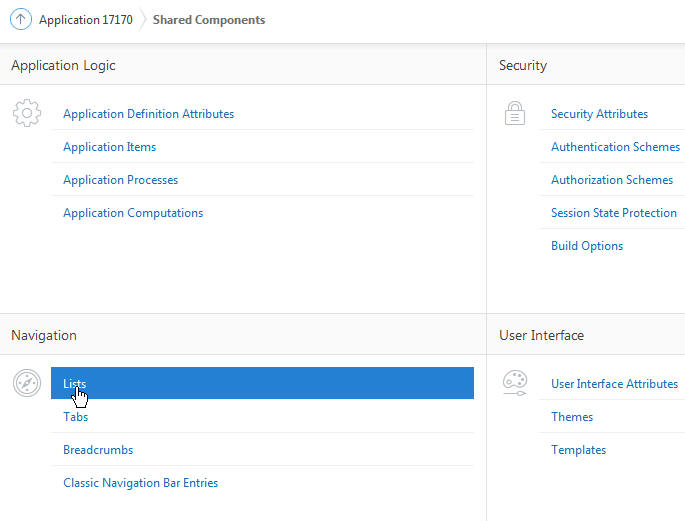Click the Application Logic gear icon
Screen dimensions: 685x521
pyautogui.click(x=27, y=113)
